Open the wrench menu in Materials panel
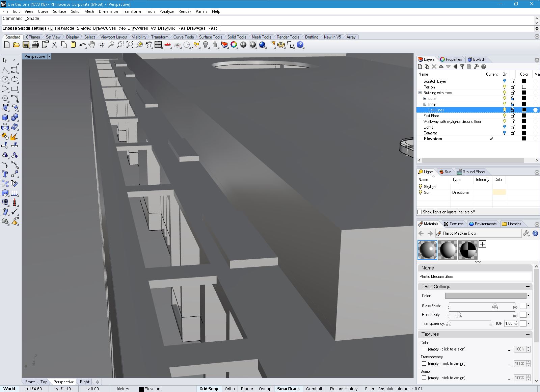Viewport: 540px width, 392px height. point(526,233)
